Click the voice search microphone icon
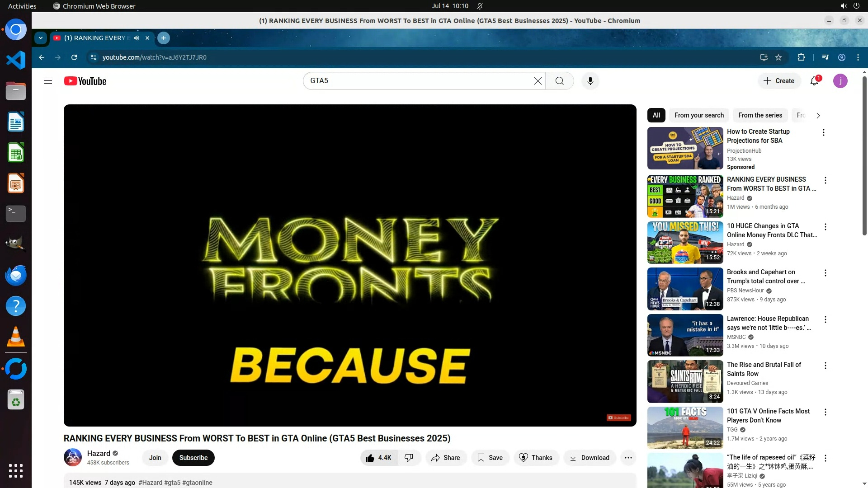This screenshot has height=488, width=868. 590,81
